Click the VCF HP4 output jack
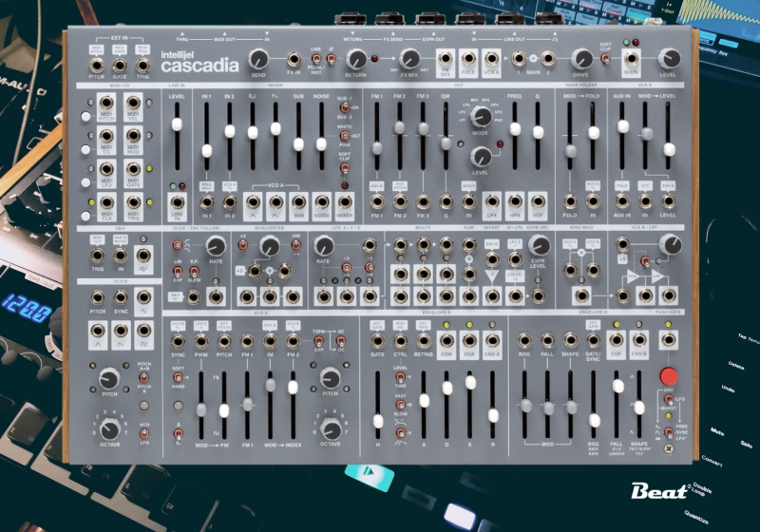The height and width of the screenshot is (532, 760). click(515, 201)
